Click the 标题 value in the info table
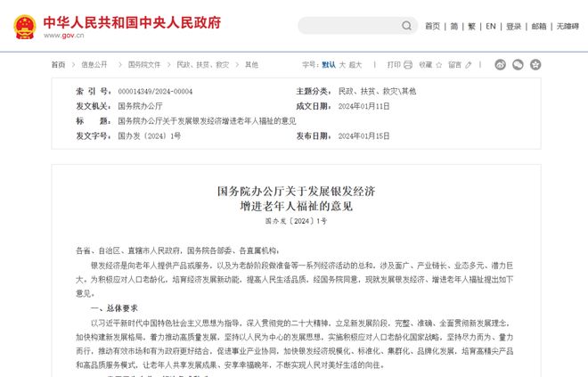 pyautogui.click(x=207, y=121)
